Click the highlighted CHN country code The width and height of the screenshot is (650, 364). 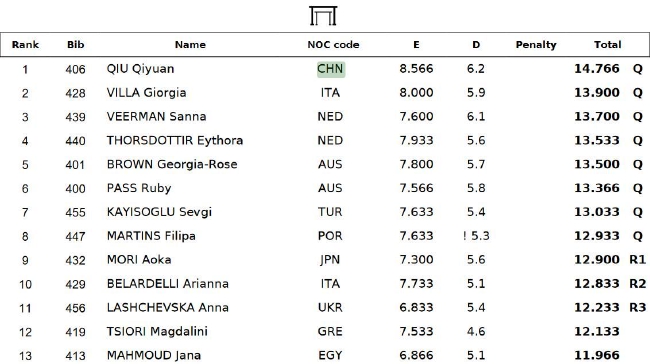tap(331, 69)
